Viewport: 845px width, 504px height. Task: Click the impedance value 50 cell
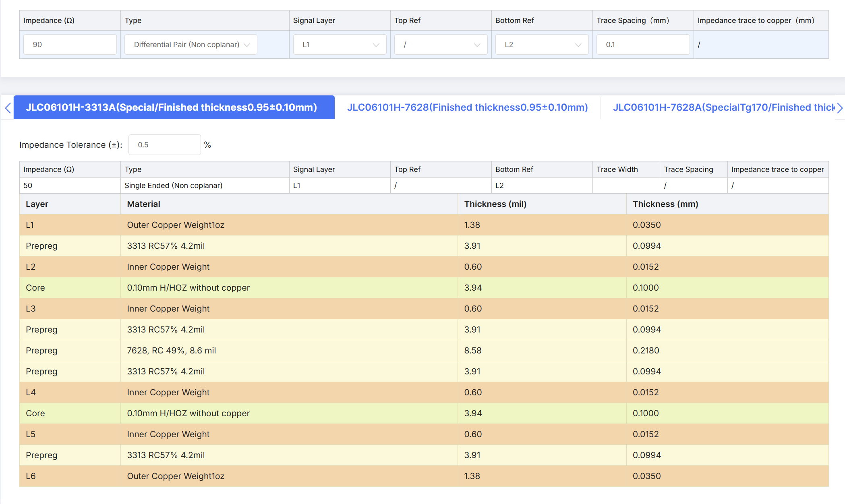coord(70,186)
